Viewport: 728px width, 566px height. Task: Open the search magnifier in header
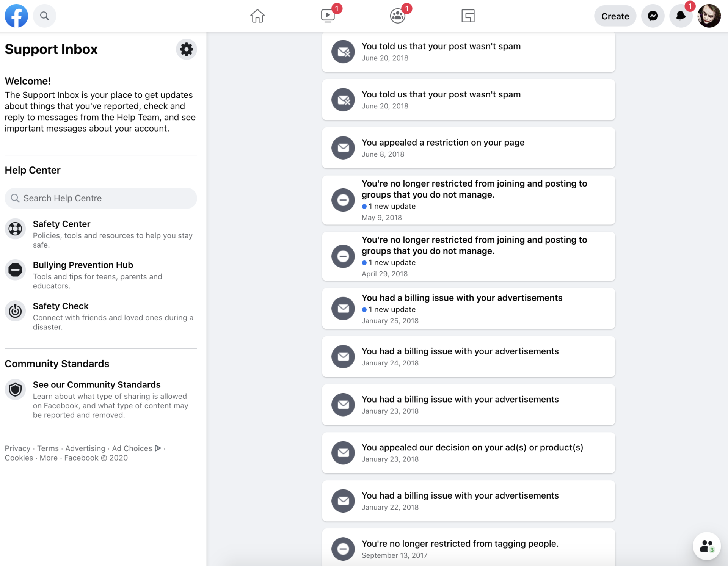44,16
